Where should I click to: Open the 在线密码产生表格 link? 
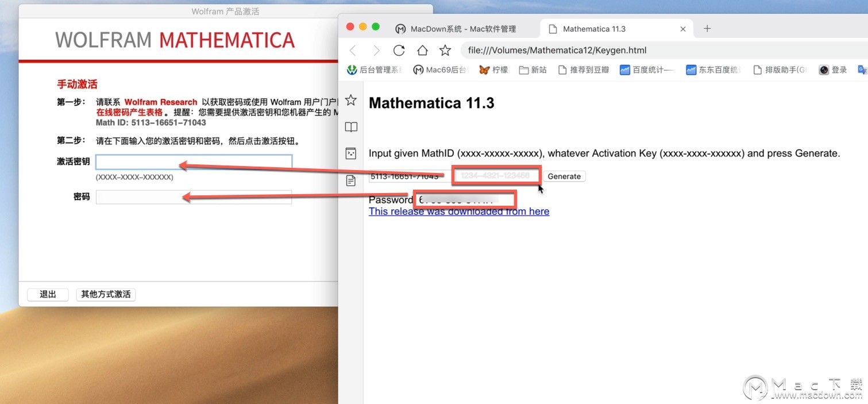tap(129, 112)
